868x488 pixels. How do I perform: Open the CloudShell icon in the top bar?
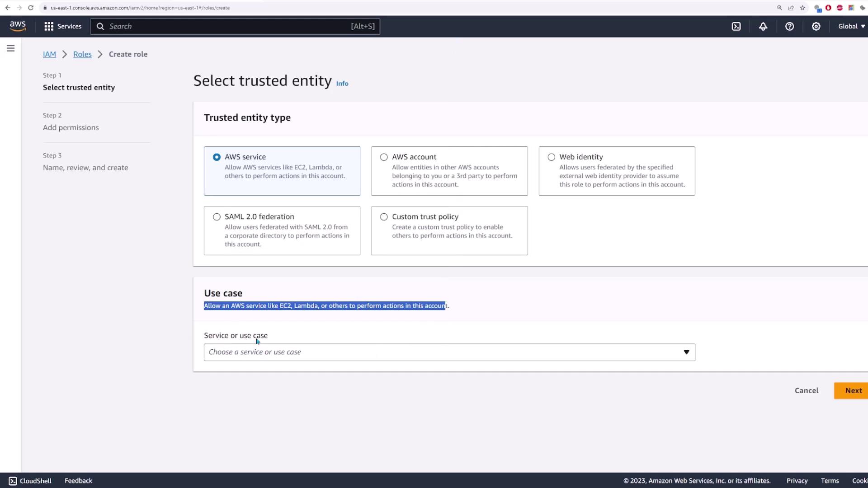pyautogui.click(x=736, y=26)
